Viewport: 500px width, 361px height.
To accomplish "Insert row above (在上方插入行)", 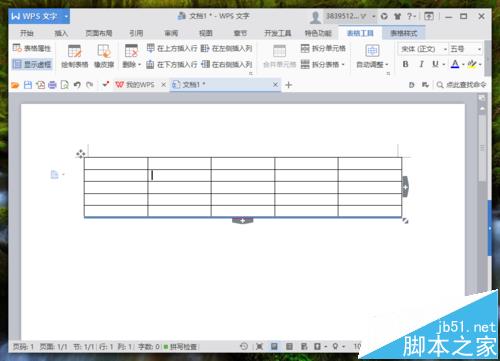I will (x=172, y=49).
